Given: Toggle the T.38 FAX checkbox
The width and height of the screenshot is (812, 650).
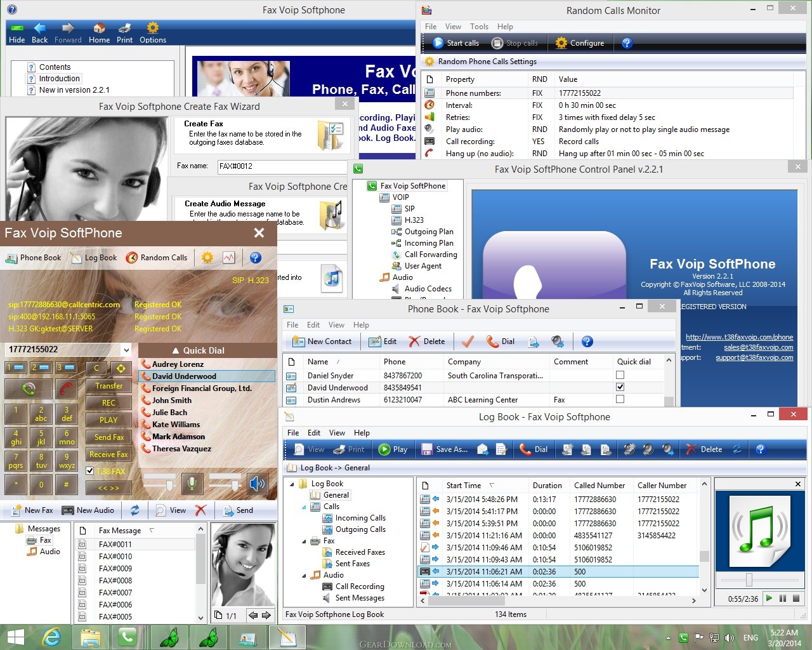Looking at the screenshot, I should [90, 471].
